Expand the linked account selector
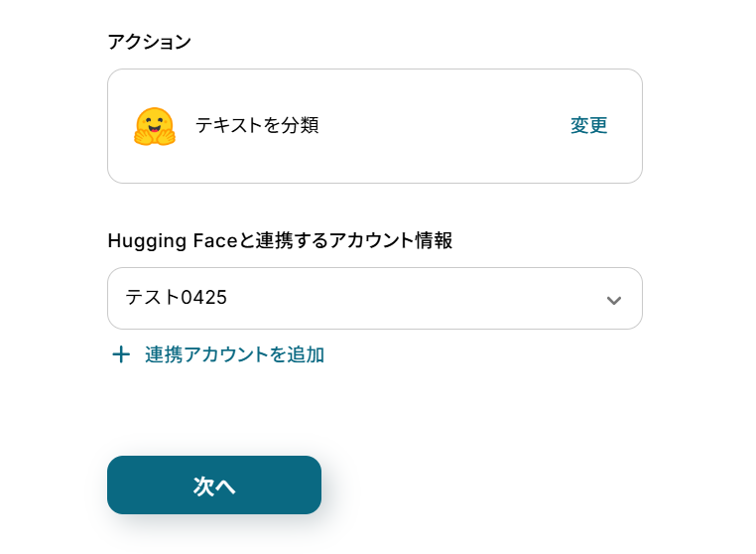756x554 pixels. (374, 298)
